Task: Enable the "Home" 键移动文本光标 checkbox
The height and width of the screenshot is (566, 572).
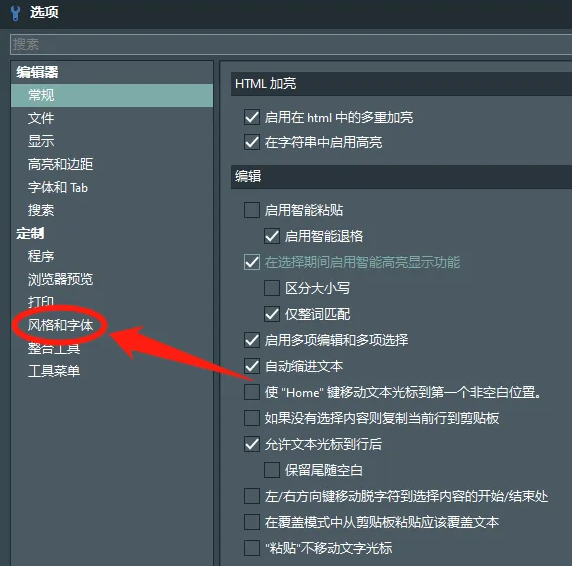Action: click(252, 392)
